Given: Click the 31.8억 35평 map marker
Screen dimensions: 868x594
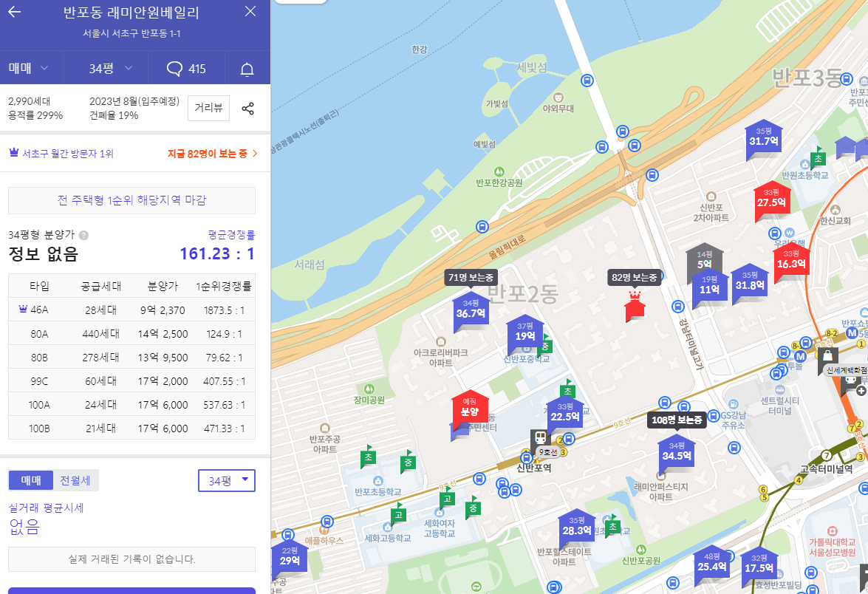Looking at the screenshot, I should (750, 282).
